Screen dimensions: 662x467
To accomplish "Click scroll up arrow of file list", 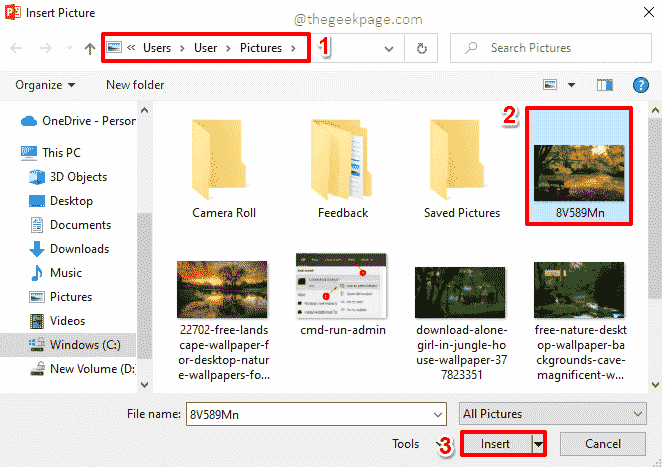I will pyautogui.click(x=655, y=111).
